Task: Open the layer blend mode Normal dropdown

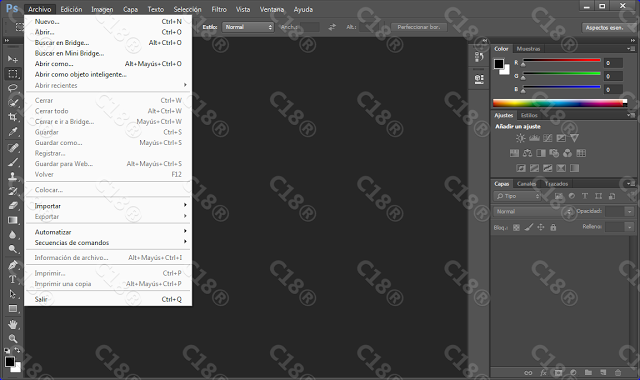Action: point(533,211)
